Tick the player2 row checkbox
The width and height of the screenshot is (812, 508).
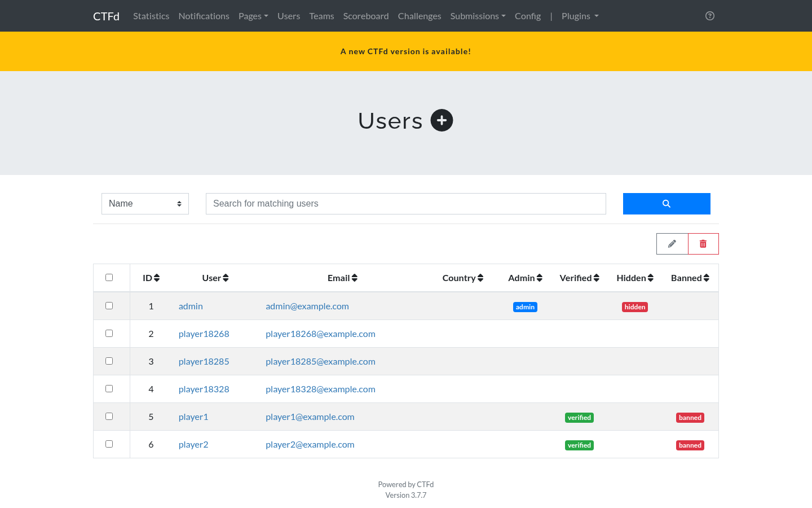click(x=109, y=444)
